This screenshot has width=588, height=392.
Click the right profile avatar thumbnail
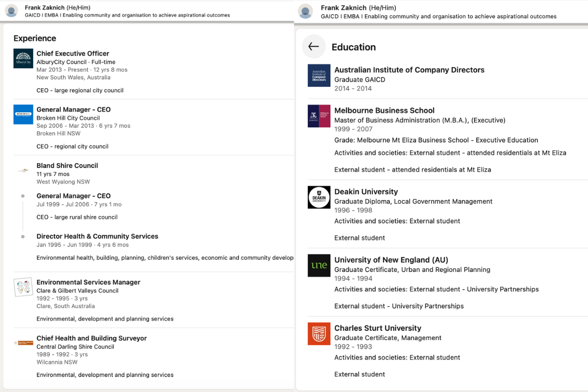(306, 11)
